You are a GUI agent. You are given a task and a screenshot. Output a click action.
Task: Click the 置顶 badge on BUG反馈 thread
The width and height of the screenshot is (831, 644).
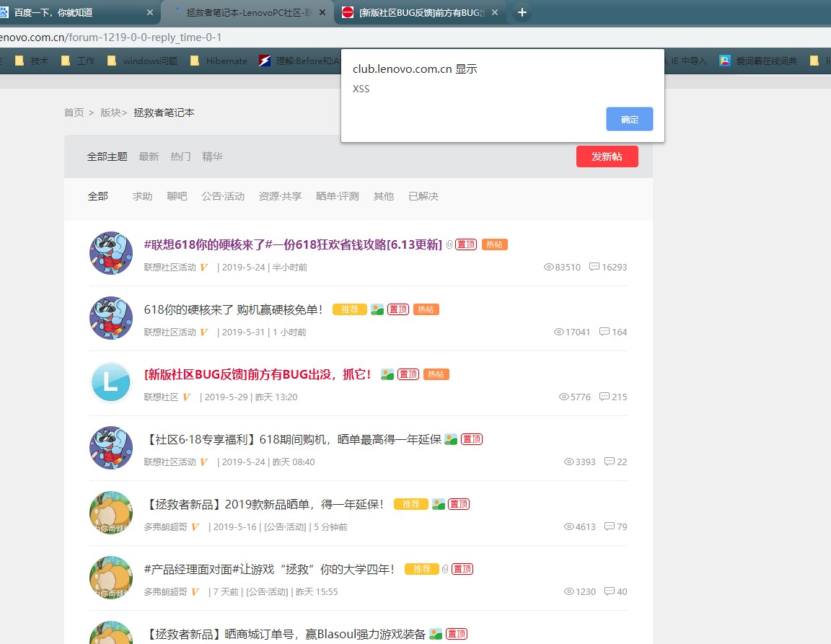pyautogui.click(x=408, y=374)
